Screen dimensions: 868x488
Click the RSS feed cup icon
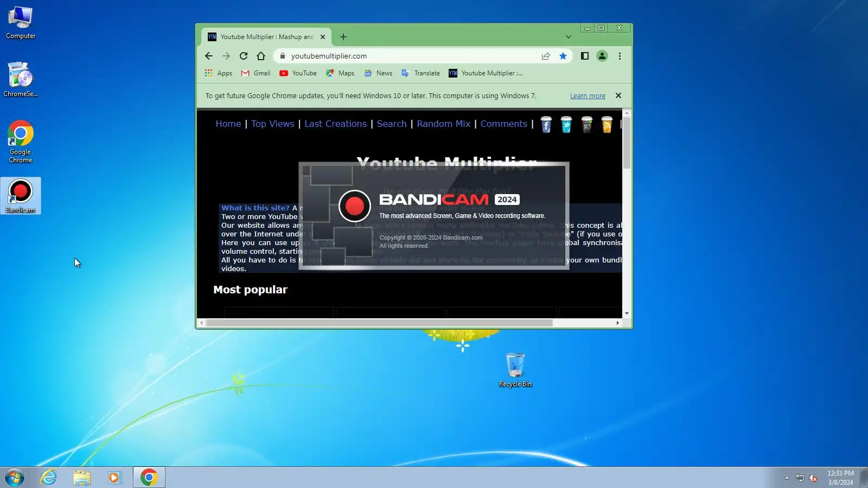[607, 125]
